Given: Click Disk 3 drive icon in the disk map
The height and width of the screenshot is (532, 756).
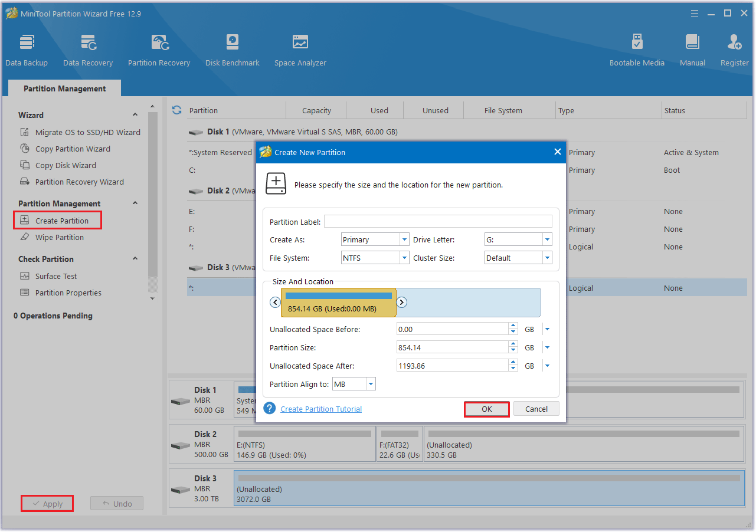Looking at the screenshot, I should coord(181,490).
